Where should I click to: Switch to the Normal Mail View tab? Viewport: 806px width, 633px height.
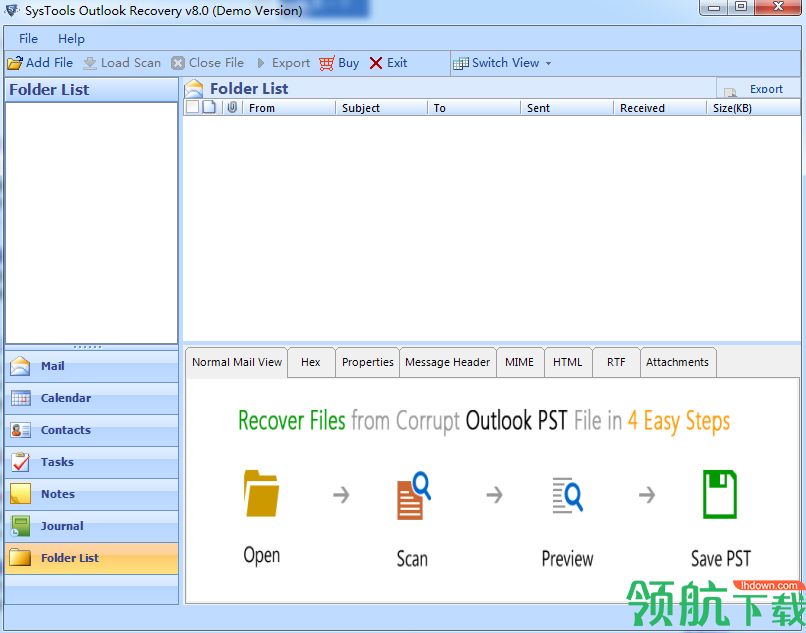pos(236,363)
